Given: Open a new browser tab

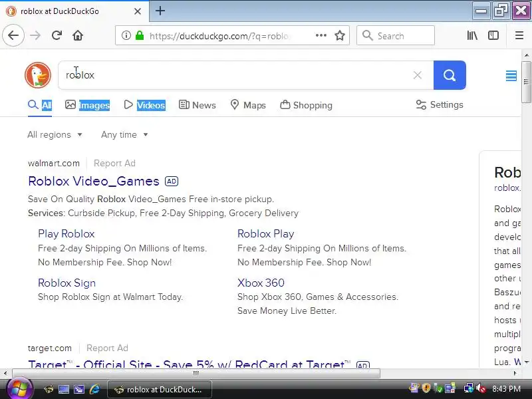Looking at the screenshot, I should point(160,11).
